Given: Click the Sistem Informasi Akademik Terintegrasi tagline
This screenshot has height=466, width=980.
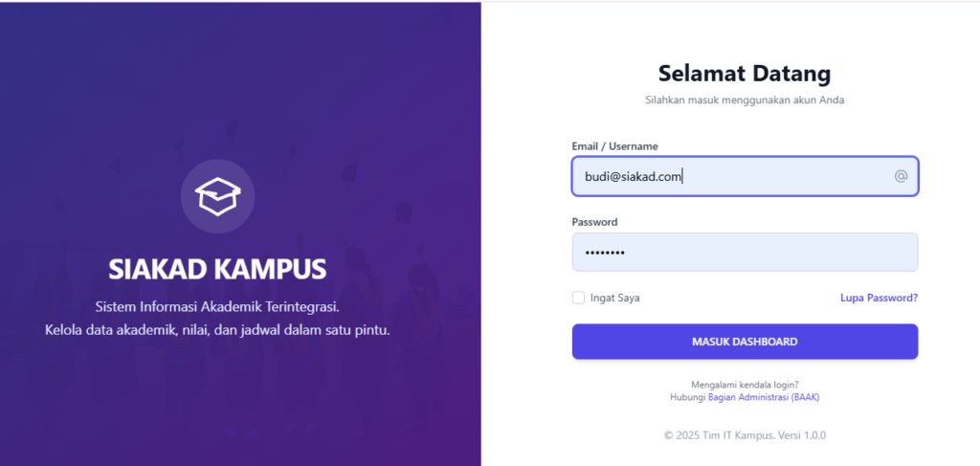Looking at the screenshot, I should pyautogui.click(x=218, y=307).
